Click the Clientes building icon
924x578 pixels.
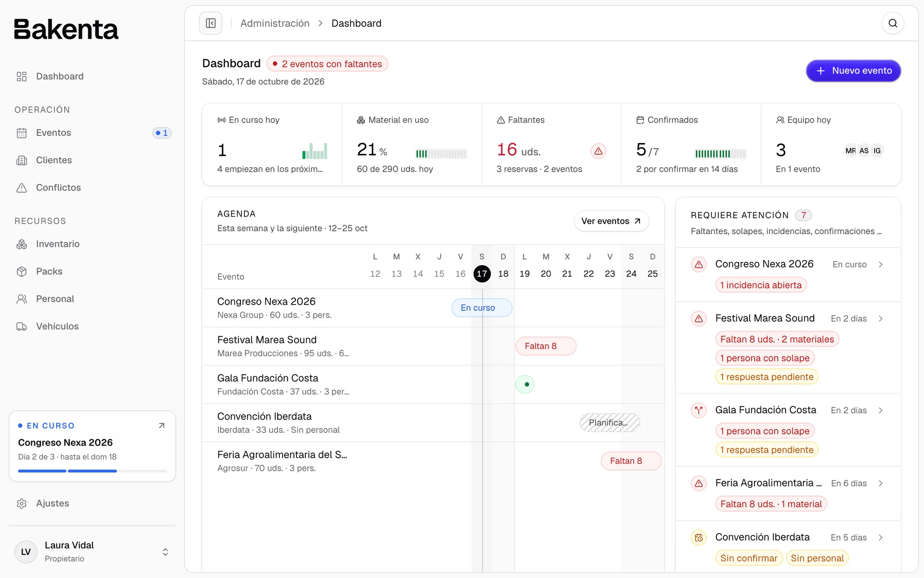coord(22,160)
